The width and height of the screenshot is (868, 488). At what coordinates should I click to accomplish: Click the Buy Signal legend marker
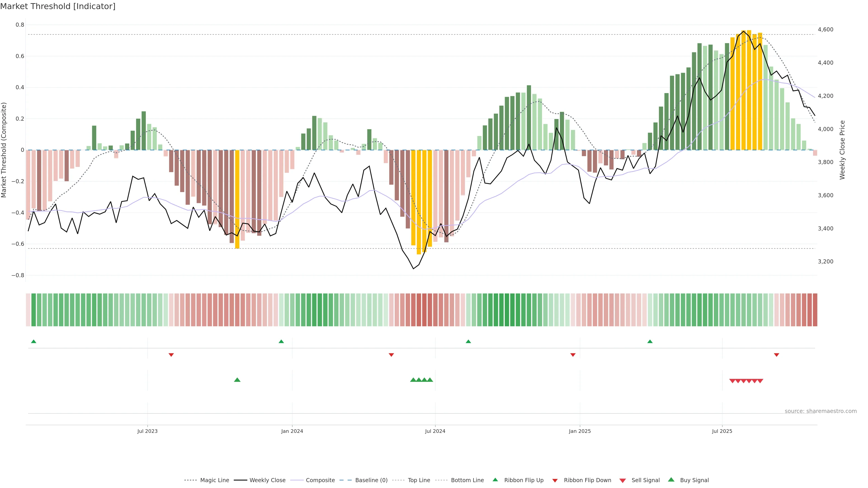click(x=671, y=480)
